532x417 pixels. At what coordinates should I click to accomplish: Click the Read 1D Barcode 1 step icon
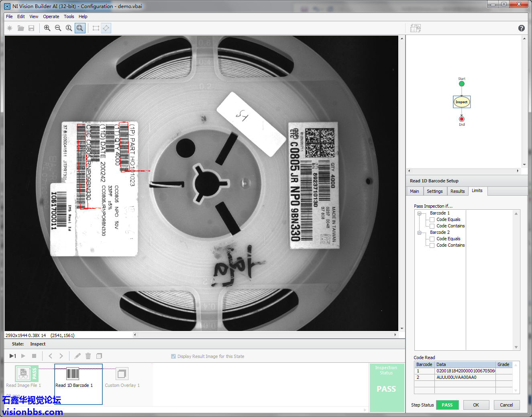(73, 374)
